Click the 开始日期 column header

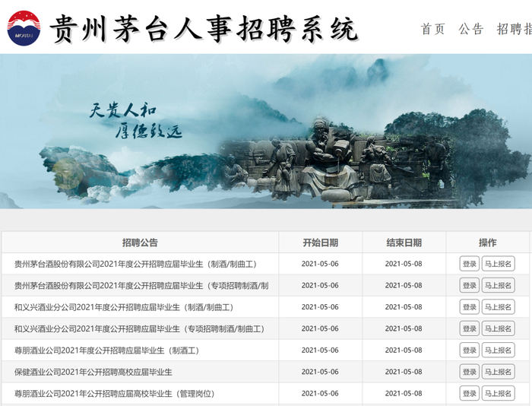[x=320, y=243]
